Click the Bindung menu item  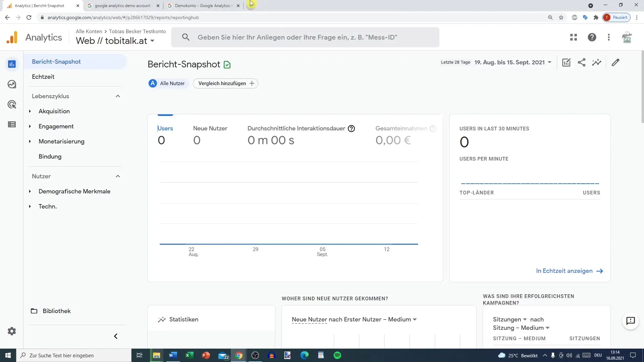click(x=50, y=156)
